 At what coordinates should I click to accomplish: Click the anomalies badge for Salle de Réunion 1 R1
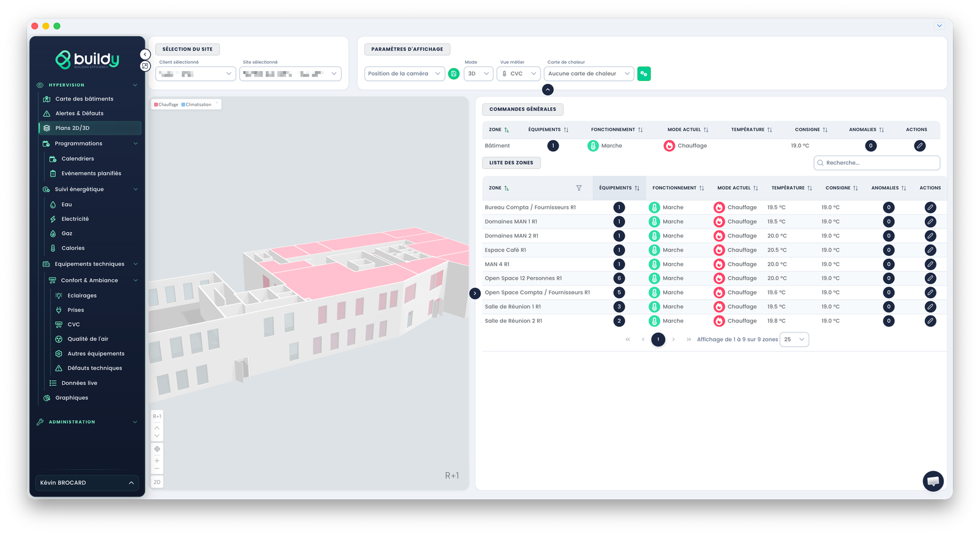[x=889, y=307]
